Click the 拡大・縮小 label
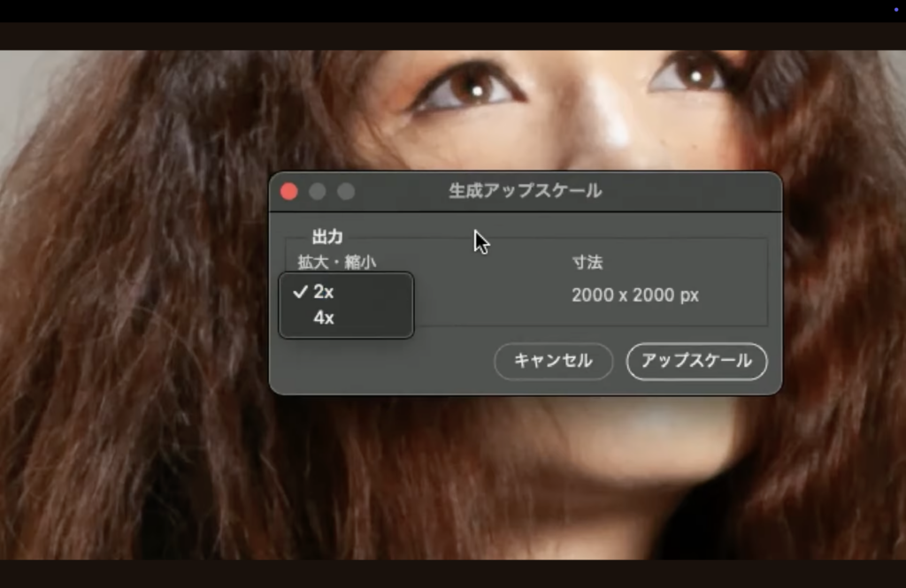This screenshot has width=906, height=588. point(336,263)
